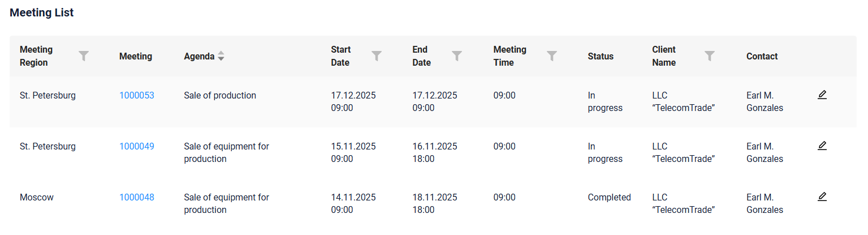Select the Completed status cell

(609, 197)
